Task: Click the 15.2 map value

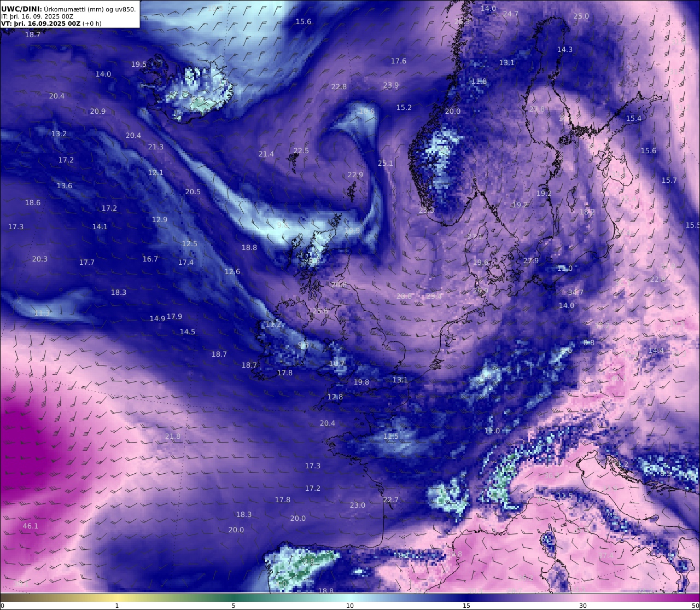Action: tap(404, 108)
